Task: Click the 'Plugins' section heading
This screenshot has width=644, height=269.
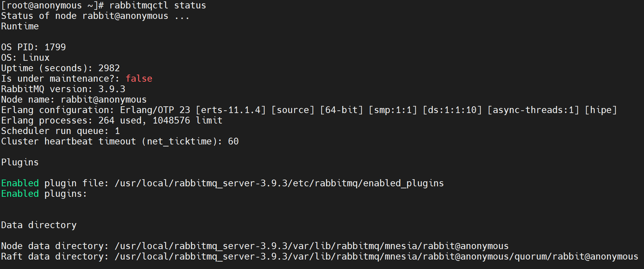Action: click(x=20, y=162)
